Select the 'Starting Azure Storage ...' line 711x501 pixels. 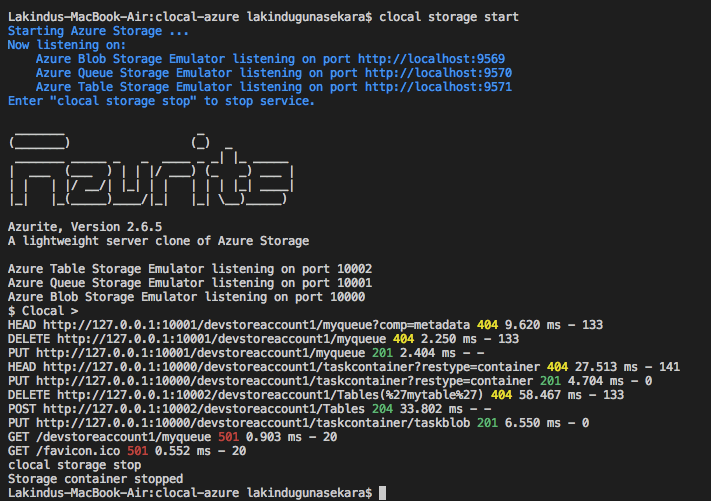(x=98, y=31)
